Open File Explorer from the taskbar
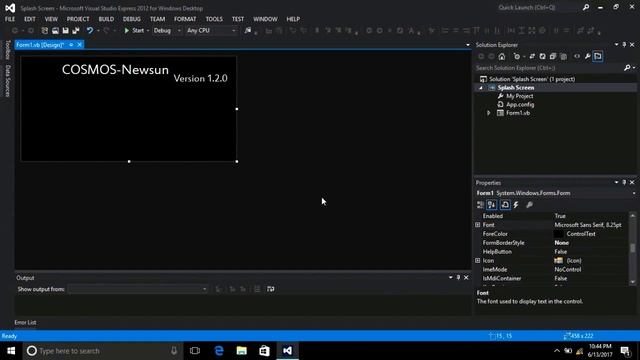 click(x=242, y=351)
